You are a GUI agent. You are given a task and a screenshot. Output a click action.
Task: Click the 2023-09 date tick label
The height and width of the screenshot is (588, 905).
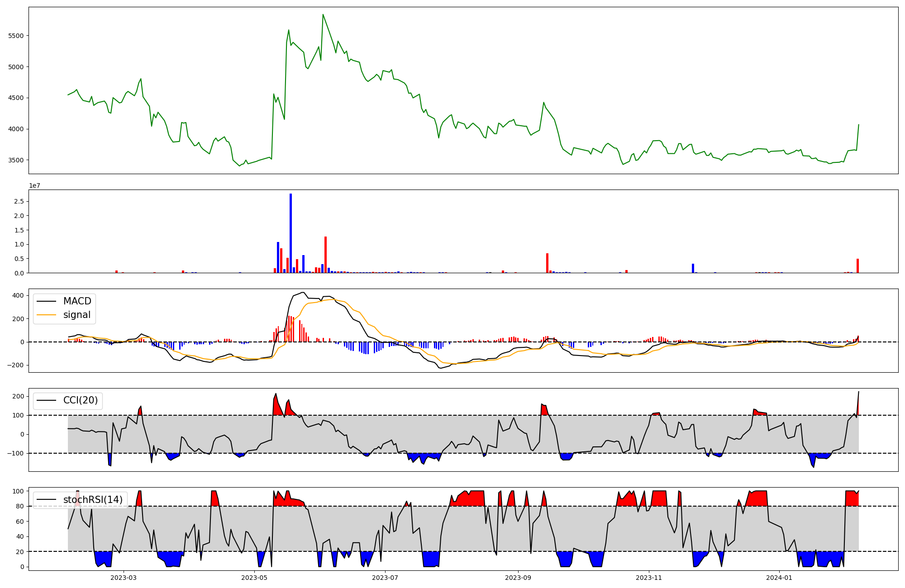coord(518,578)
